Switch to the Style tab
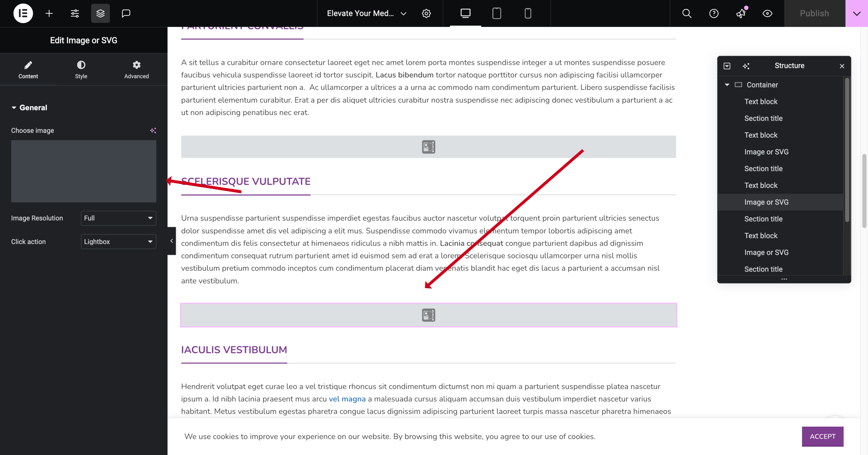The width and height of the screenshot is (868, 455). [81, 70]
